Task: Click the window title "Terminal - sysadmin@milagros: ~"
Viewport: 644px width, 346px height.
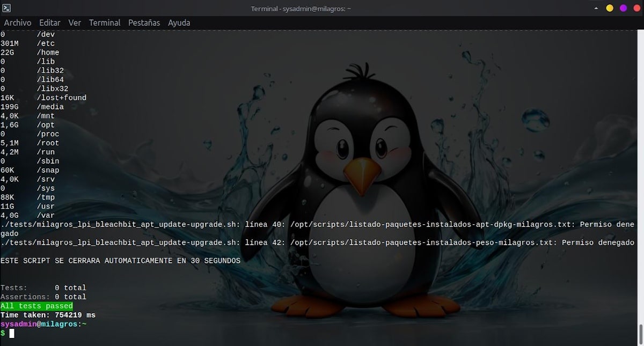Action: point(301,9)
